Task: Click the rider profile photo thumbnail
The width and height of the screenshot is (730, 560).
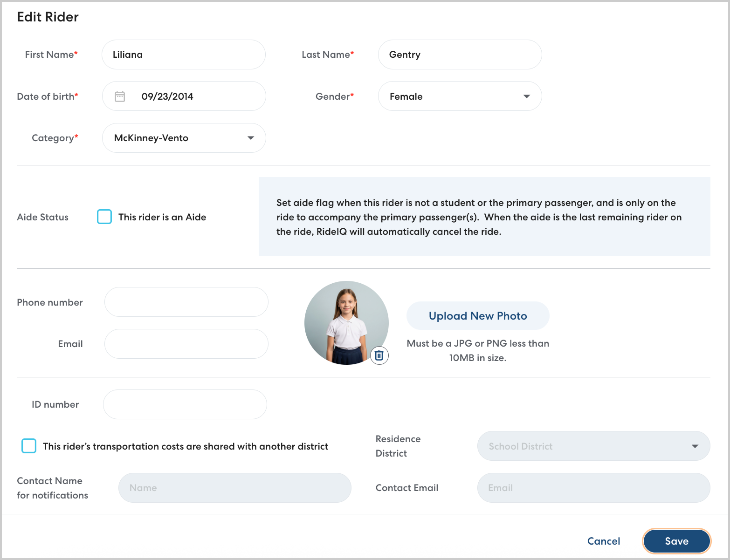Action: [x=346, y=322]
